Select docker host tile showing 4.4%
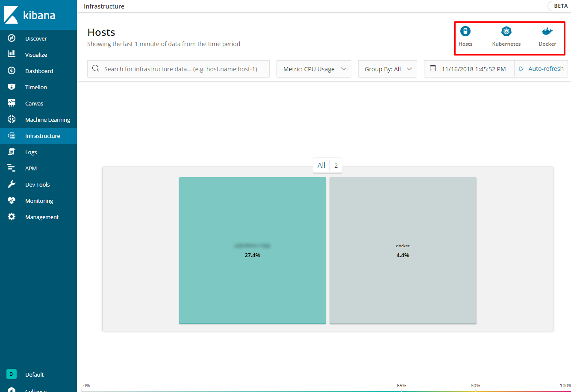 403,250
